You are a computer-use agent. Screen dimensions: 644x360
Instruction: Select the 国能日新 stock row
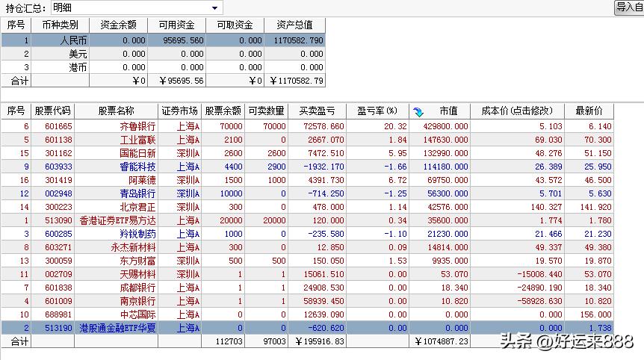click(x=307, y=153)
